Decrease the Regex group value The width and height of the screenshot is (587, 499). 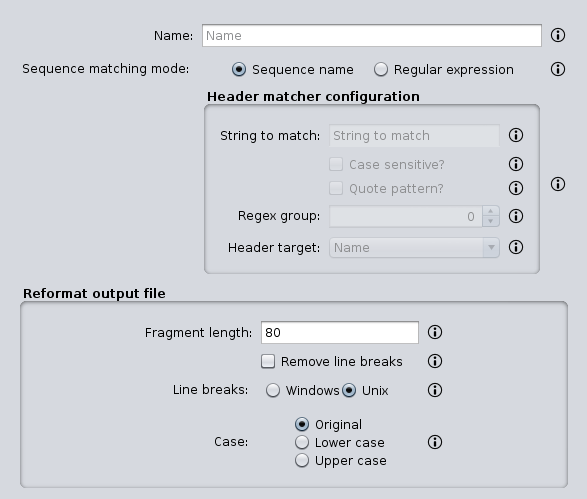coord(491,221)
